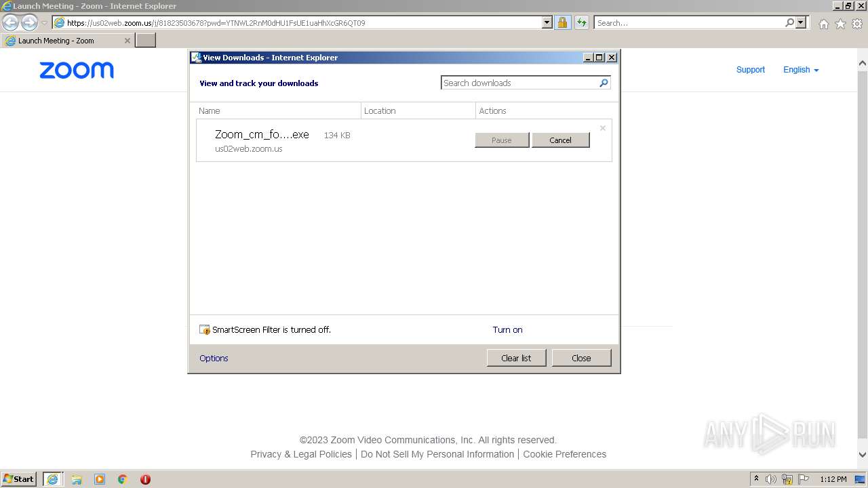This screenshot has height=488, width=868.
Task: Expand the English language dropdown
Action: pos(801,70)
